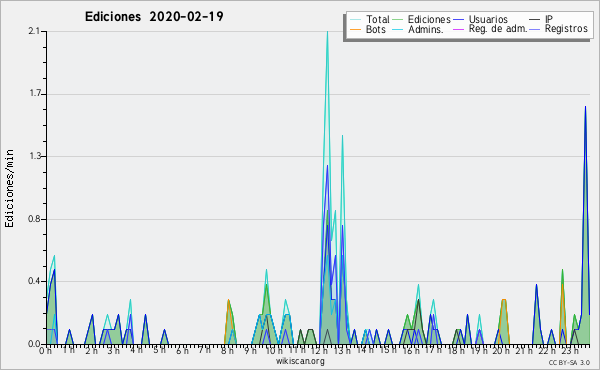Select the 'Bots' legend label
The image size is (600, 370).
click(x=375, y=29)
